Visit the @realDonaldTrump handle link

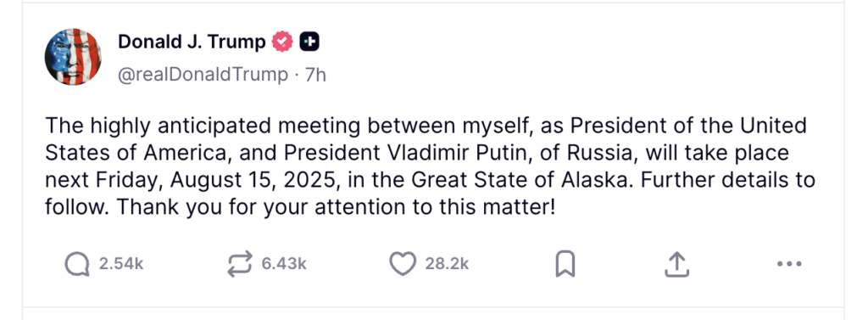pyautogui.click(x=203, y=75)
